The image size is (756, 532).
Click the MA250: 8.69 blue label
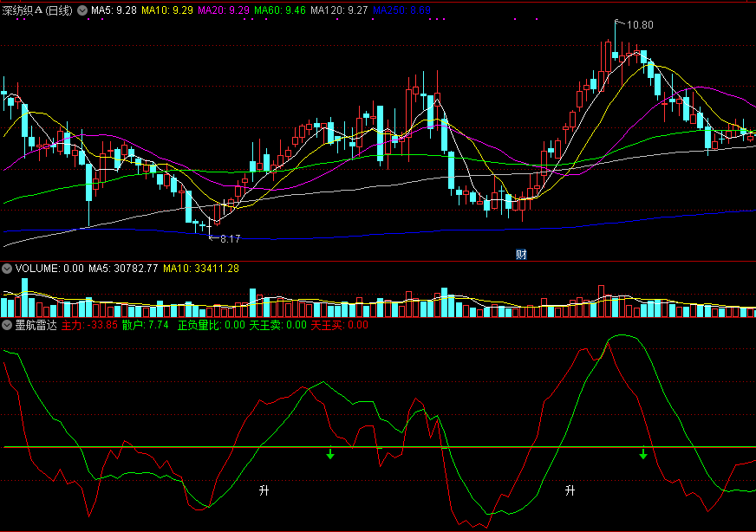[401, 10]
